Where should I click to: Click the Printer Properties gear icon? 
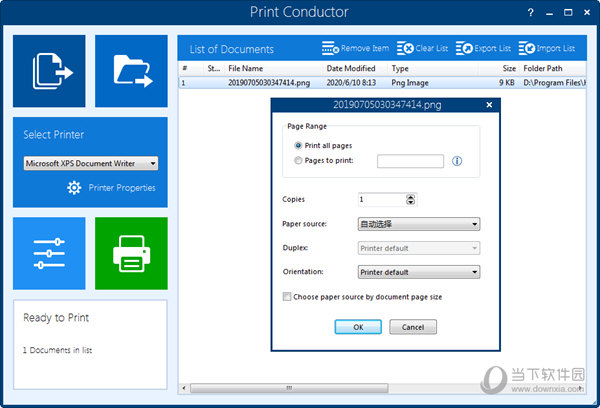point(74,188)
